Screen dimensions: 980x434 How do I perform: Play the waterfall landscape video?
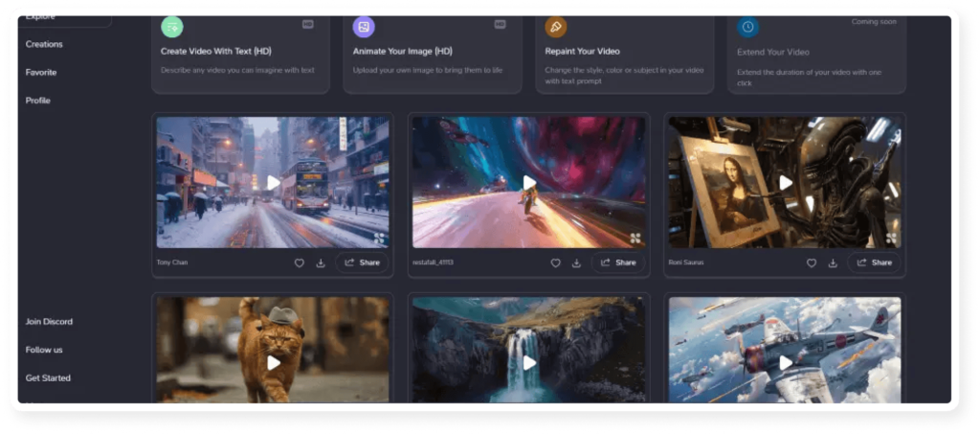[x=529, y=363]
